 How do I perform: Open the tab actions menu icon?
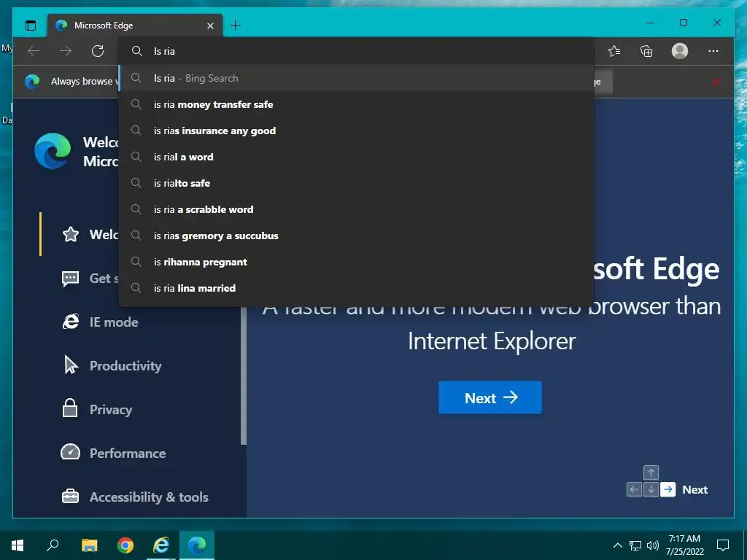click(31, 26)
